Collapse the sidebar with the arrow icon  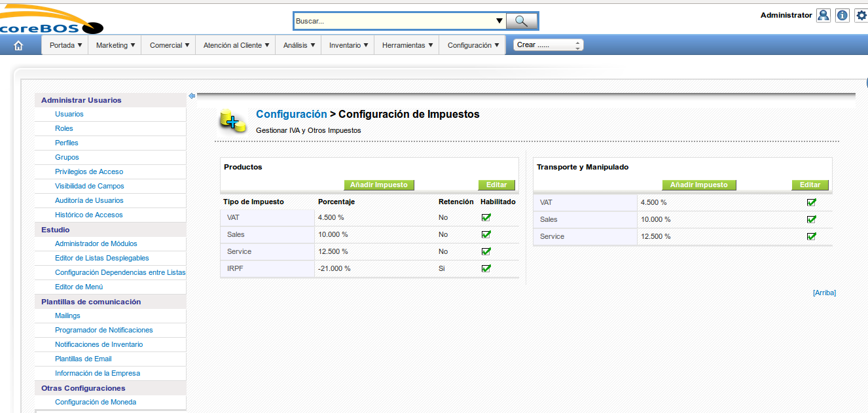click(192, 96)
